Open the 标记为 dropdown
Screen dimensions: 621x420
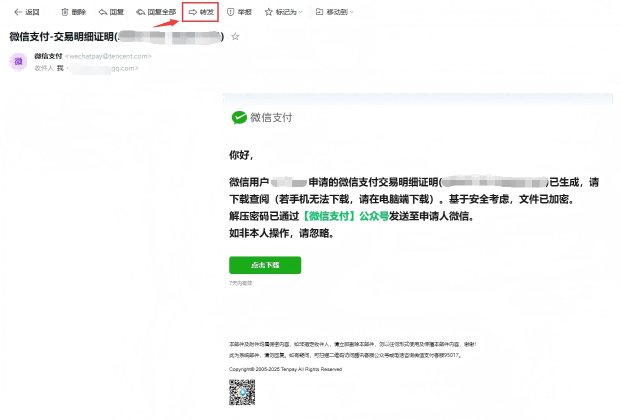click(x=283, y=12)
